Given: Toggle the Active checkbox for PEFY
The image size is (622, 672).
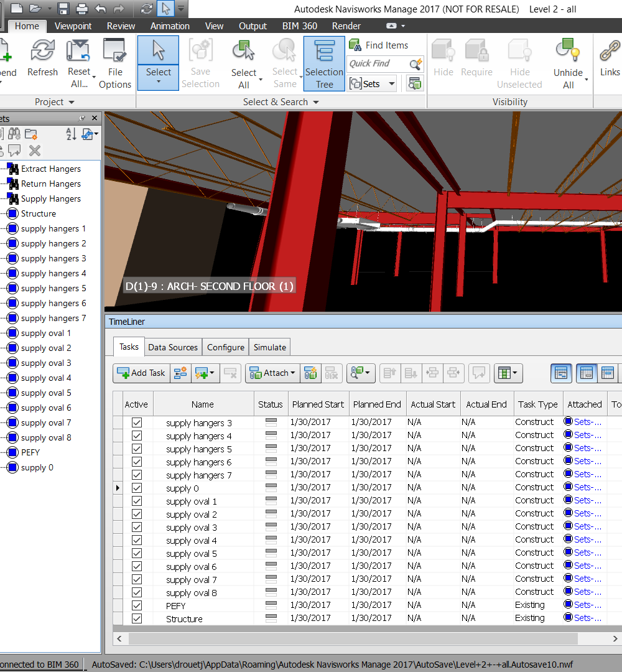Looking at the screenshot, I should (136, 605).
